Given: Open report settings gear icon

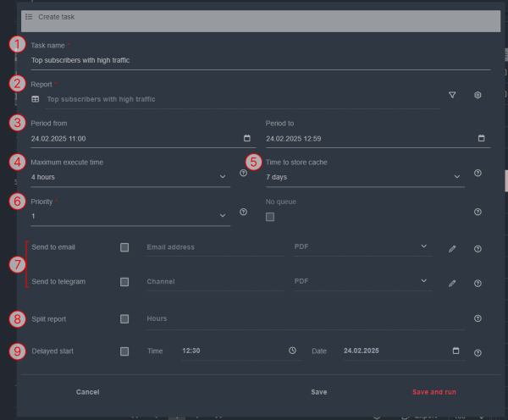Looking at the screenshot, I should coord(478,96).
